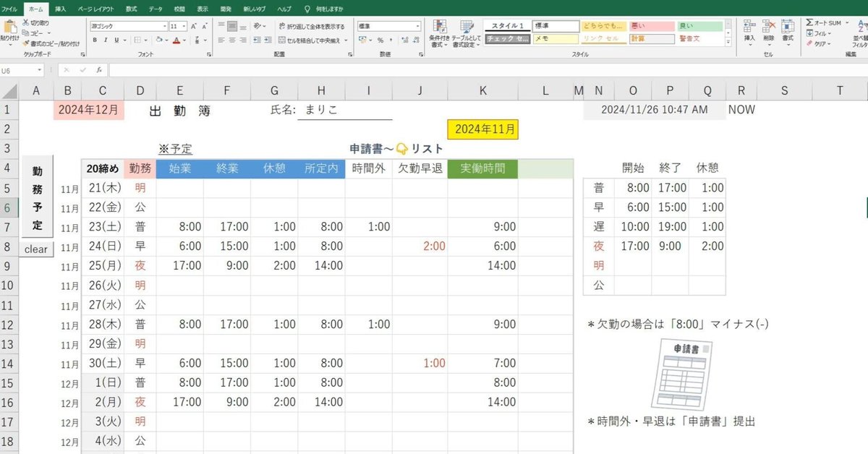Open the Name Box dropdown for U6
This screenshot has height=454, width=868.
39,71
